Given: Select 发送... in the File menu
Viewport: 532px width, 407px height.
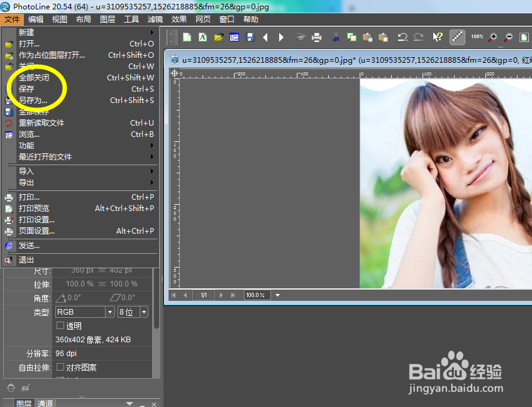Looking at the screenshot, I should pos(81,246).
